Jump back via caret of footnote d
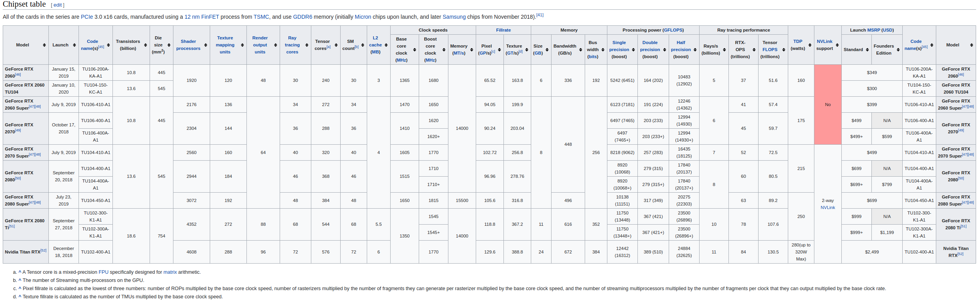 coord(20,297)
